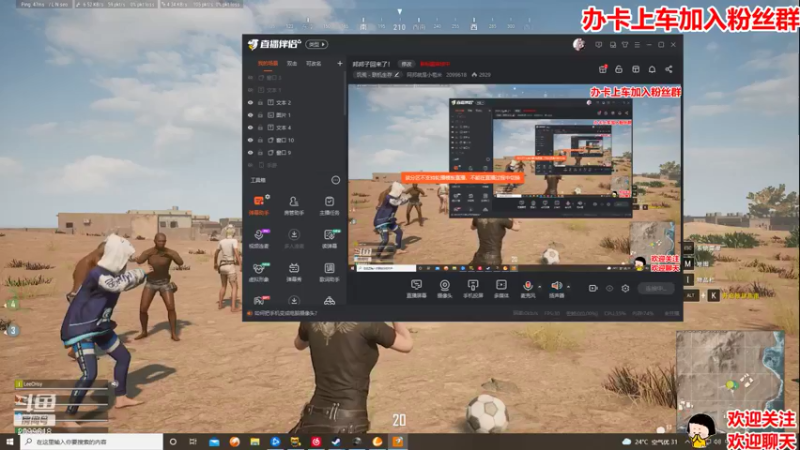The width and height of the screenshot is (800, 450).
Task: Click the share icon in header
Action: point(668,69)
